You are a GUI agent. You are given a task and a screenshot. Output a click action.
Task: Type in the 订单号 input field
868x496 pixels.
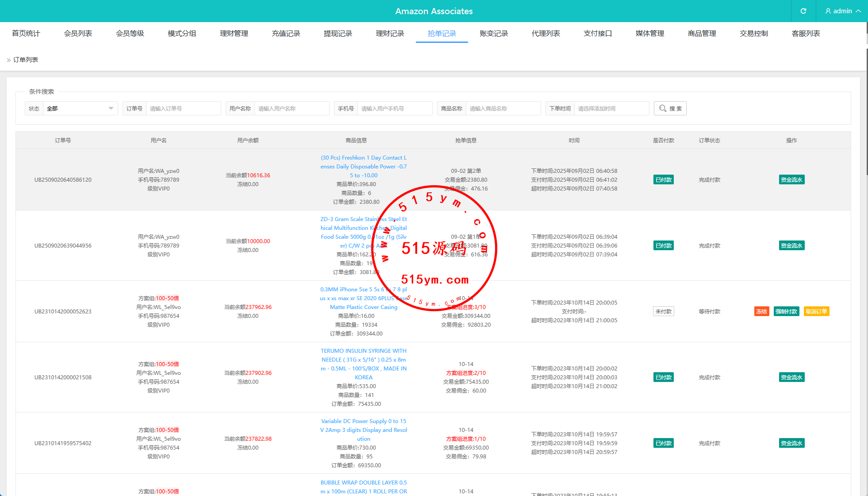pyautogui.click(x=183, y=108)
